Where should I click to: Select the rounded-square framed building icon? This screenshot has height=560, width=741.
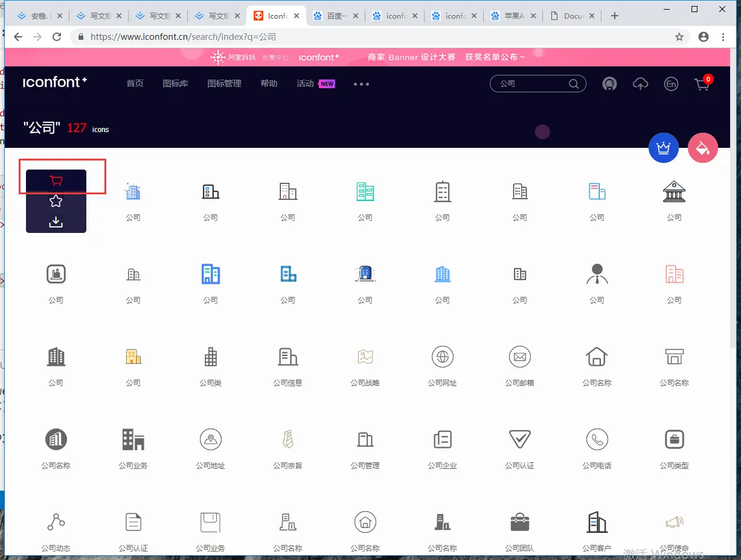coord(56,275)
